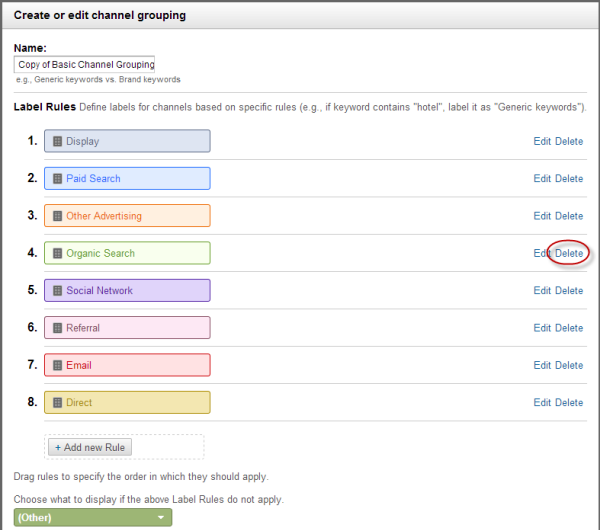Click the drag handle icon on Organic Search
Image resolution: width=600 pixels, height=530 pixels.
[57, 254]
